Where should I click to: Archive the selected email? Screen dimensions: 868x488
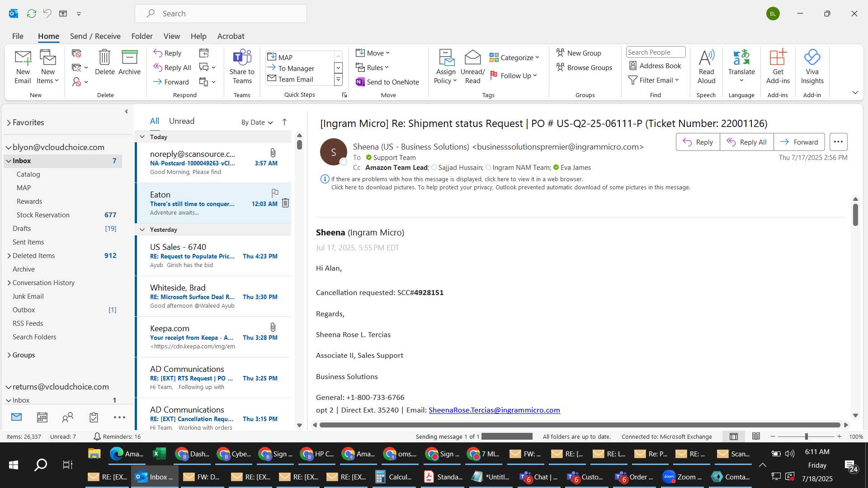tap(129, 62)
